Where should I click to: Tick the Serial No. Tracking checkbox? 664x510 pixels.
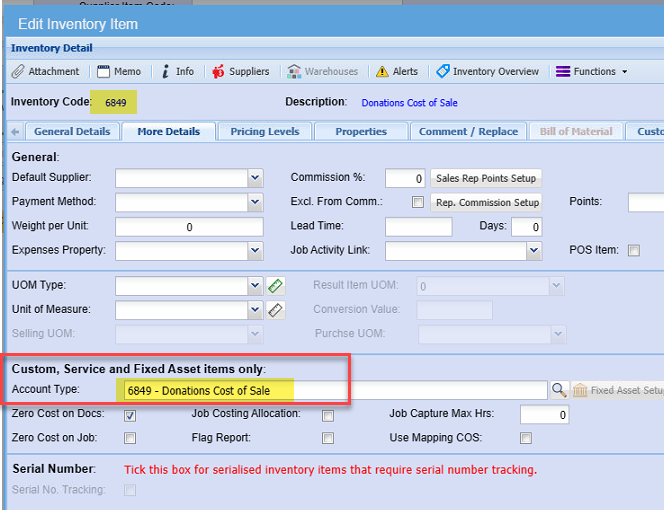point(130,490)
